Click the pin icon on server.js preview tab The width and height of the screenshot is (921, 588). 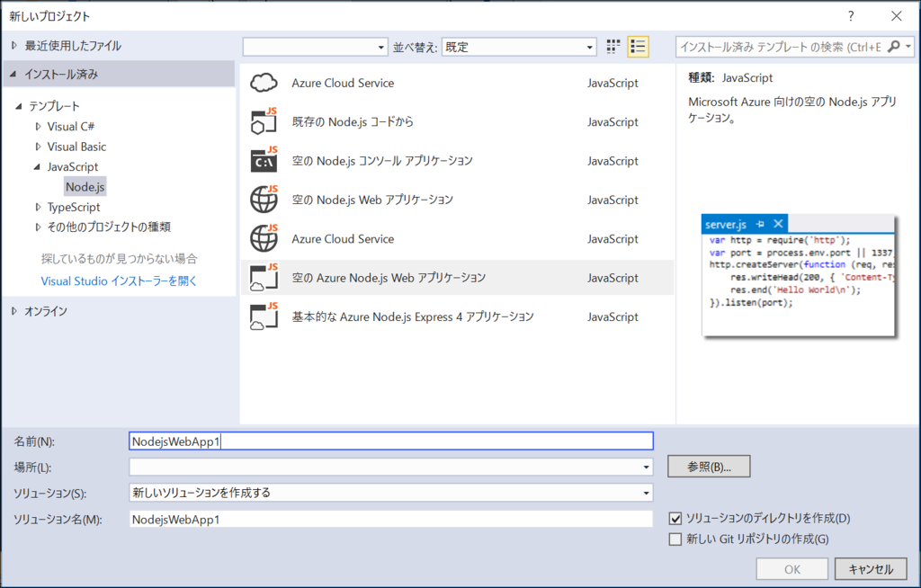[x=760, y=225]
